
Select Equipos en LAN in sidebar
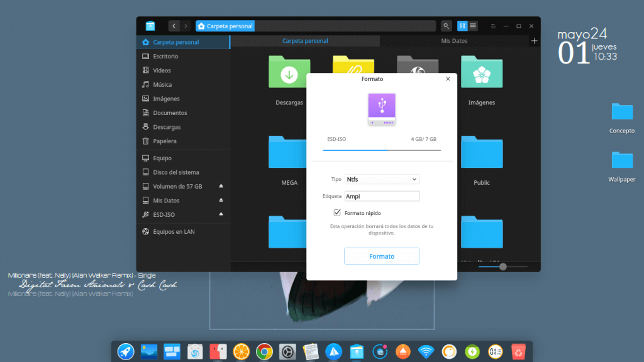click(174, 231)
